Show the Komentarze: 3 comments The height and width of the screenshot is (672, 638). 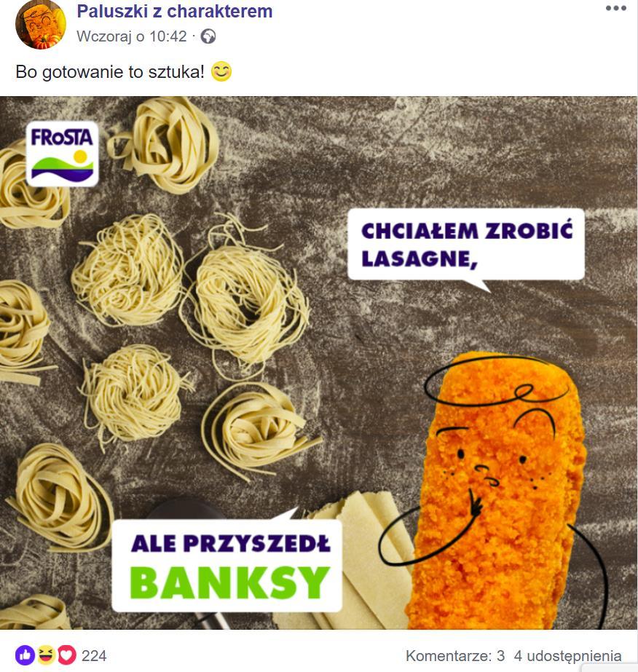455,656
